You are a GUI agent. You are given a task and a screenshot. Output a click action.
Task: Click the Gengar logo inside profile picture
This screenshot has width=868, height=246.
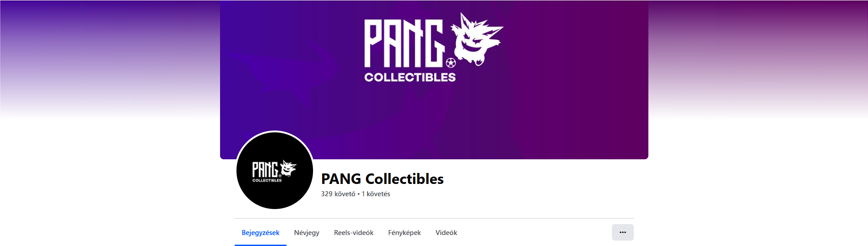(288, 168)
